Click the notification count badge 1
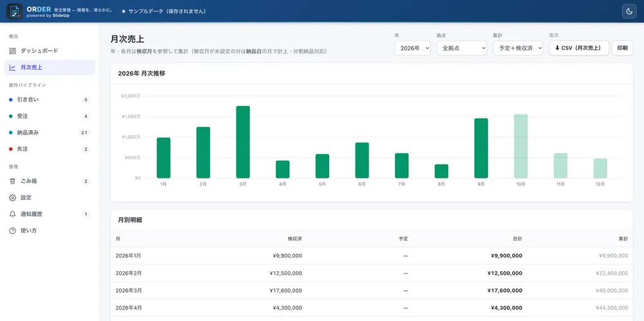Image resolution: width=644 pixels, height=321 pixels. [86, 214]
